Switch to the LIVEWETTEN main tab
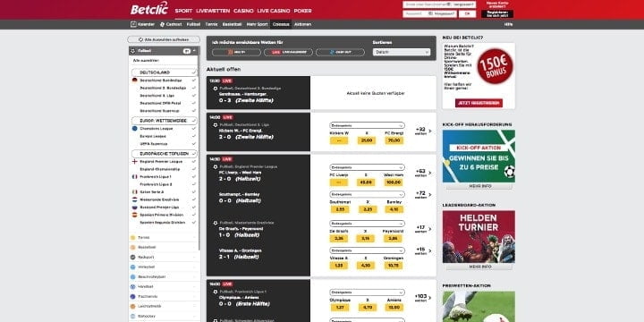 point(213,11)
